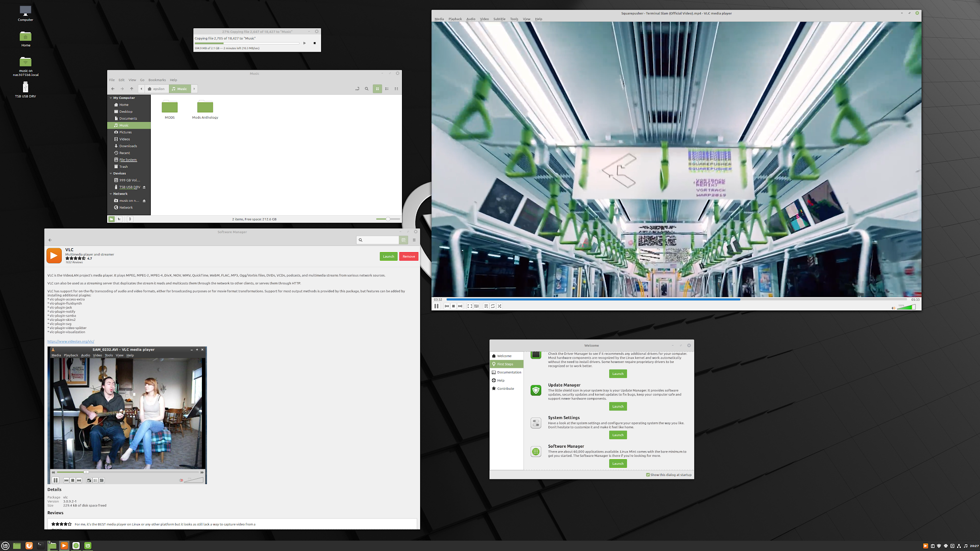Go back in the Music file manager
The image size is (980, 551).
[x=113, y=88]
